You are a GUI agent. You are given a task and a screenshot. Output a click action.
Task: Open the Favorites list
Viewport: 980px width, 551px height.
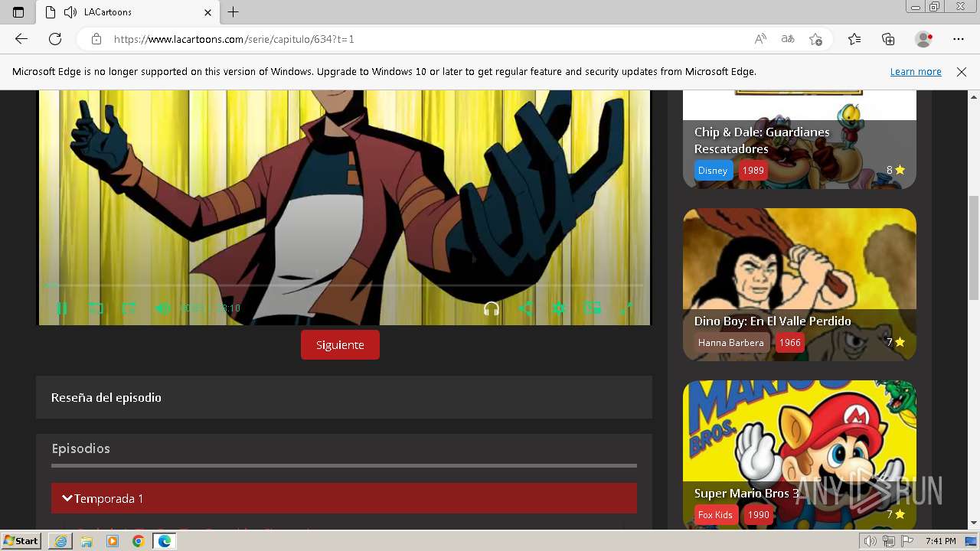854,39
